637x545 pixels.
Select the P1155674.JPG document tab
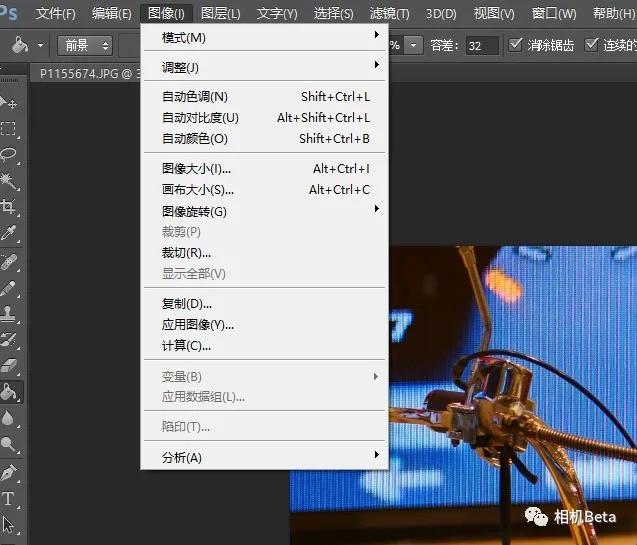[89, 74]
